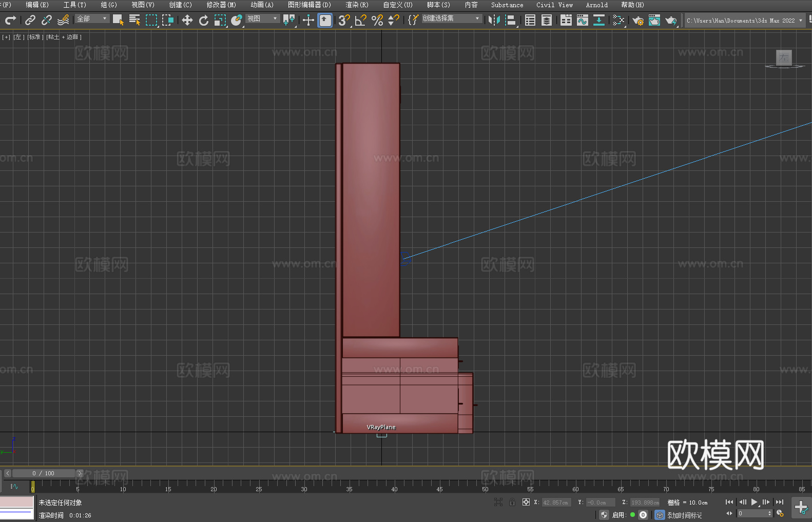Open Layer Explorer stack icon
This screenshot has width=812, height=522.
pyautogui.click(x=547, y=20)
